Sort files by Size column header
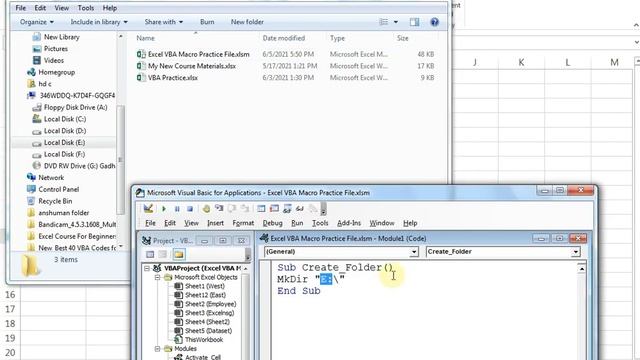This screenshot has width=640, height=360. click(402, 38)
